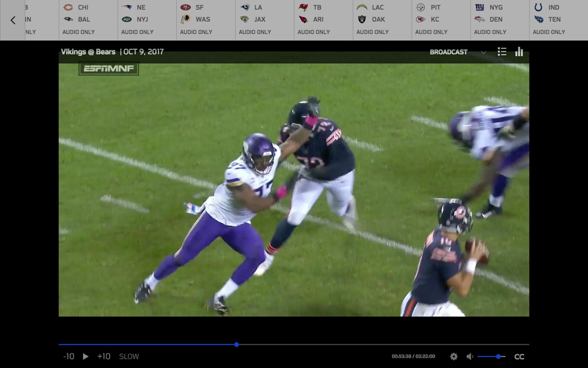
Task: Click the Vikings @ Bears title
Action: [88, 52]
